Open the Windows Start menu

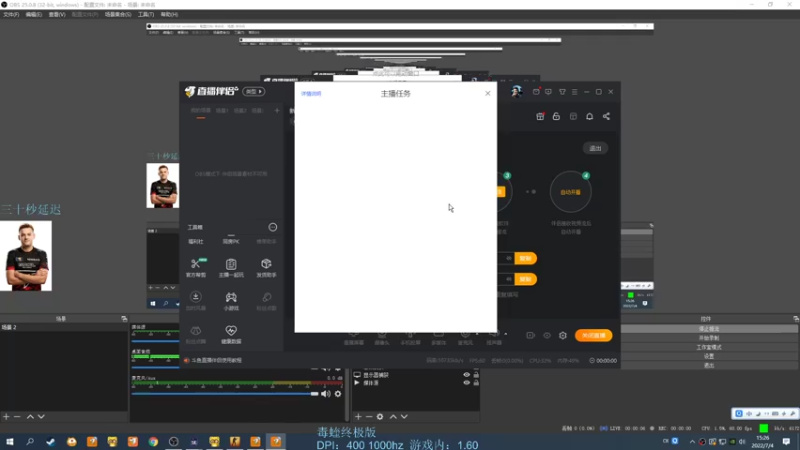(x=10, y=441)
